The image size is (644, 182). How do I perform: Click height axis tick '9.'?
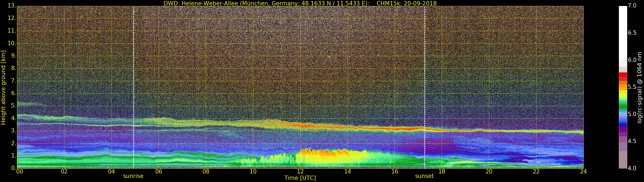coord(13,56)
